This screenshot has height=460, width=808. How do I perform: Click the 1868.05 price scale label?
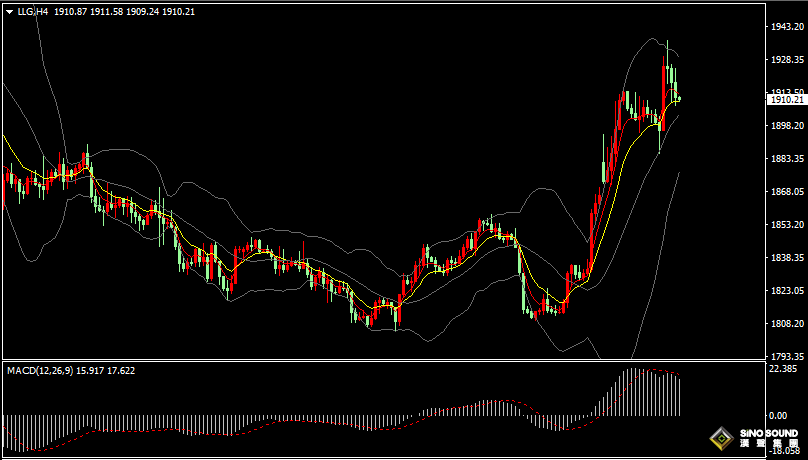pos(787,192)
